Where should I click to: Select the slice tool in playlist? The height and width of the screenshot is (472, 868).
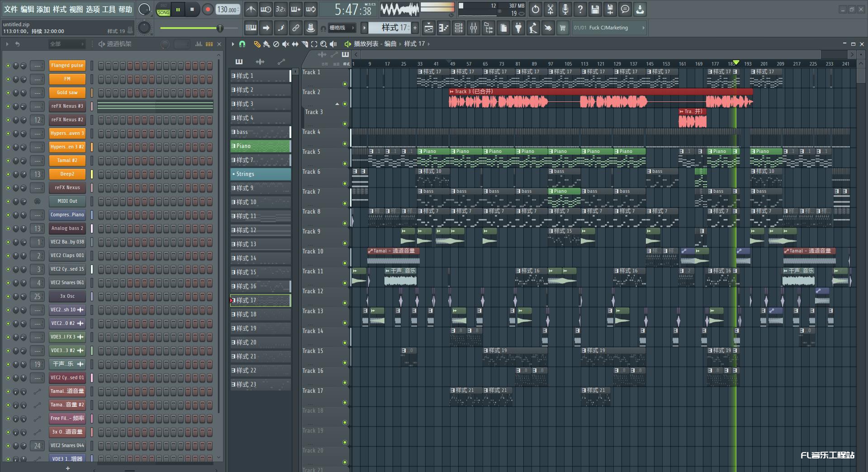pyautogui.click(x=304, y=44)
